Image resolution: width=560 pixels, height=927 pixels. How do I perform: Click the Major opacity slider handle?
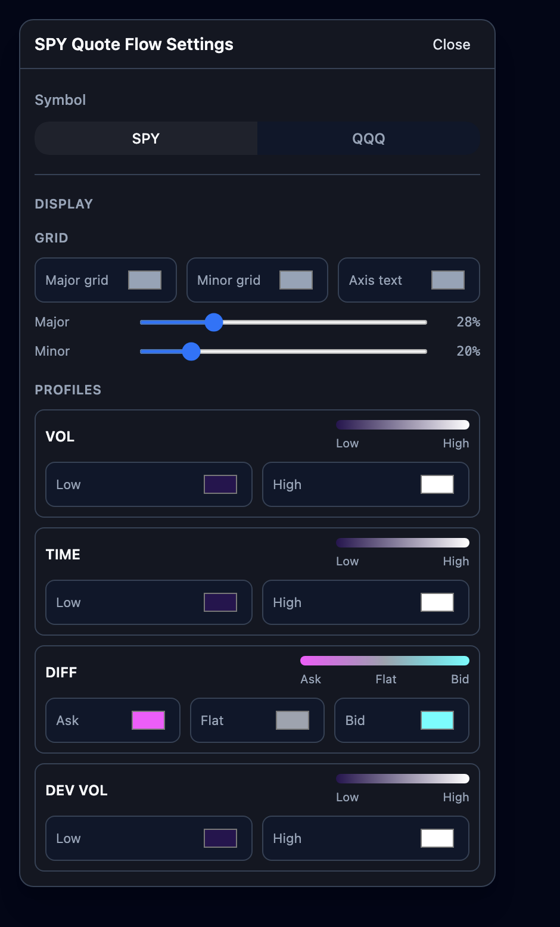tap(214, 322)
